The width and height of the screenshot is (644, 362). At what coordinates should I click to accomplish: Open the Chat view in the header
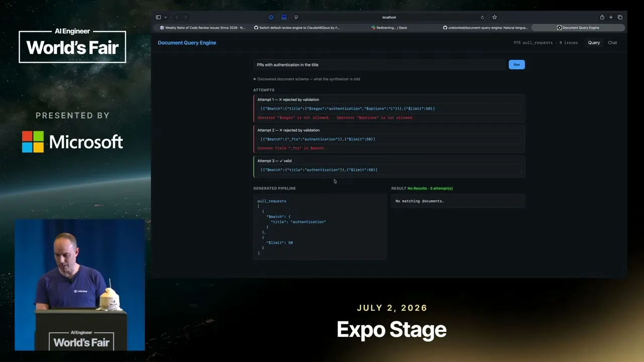pyautogui.click(x=612, y=43)
